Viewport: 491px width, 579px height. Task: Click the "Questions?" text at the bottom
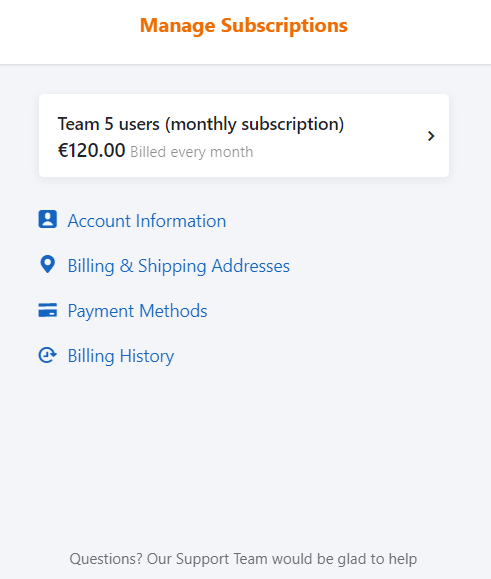106,559
